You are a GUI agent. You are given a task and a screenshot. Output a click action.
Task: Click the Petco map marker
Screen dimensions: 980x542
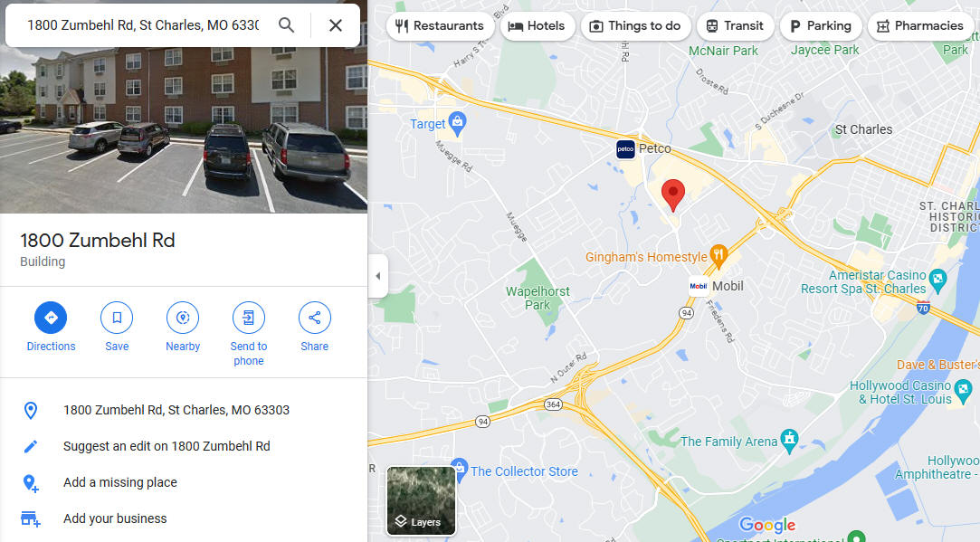tap(625, 148)
